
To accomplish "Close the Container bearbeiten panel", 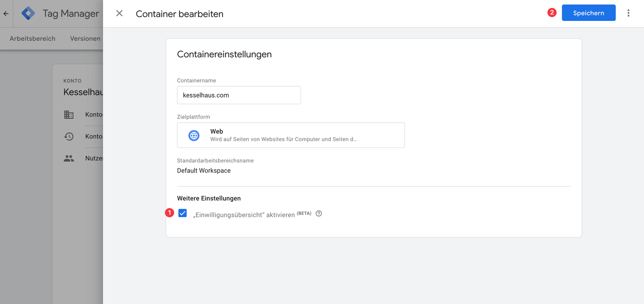I will pos(119,13).
